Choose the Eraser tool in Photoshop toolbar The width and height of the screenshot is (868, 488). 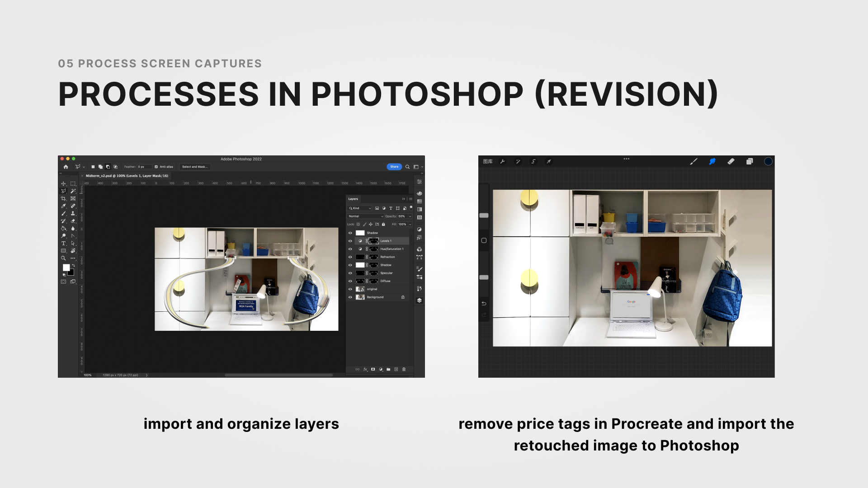73,221
